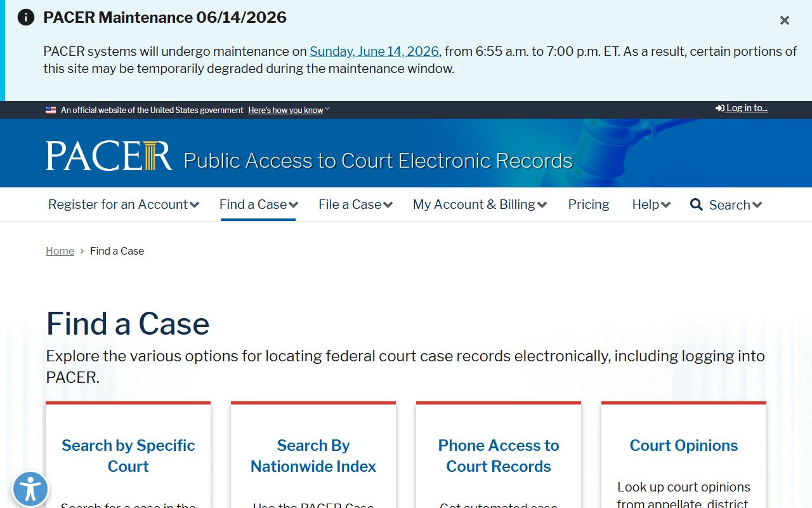Open the Sunday, June 14, 2026 link
812x508 pixels.
pyautogui.click(x=374, y=51)
